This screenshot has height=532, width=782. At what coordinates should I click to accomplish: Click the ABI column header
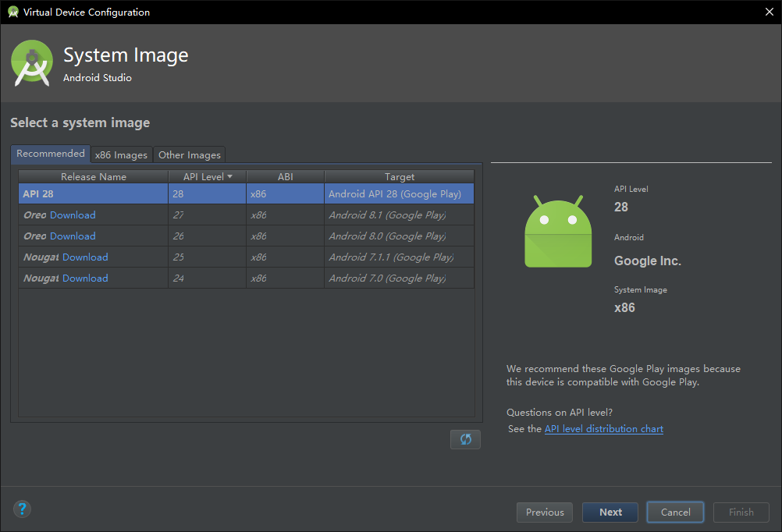click(286, 176)
